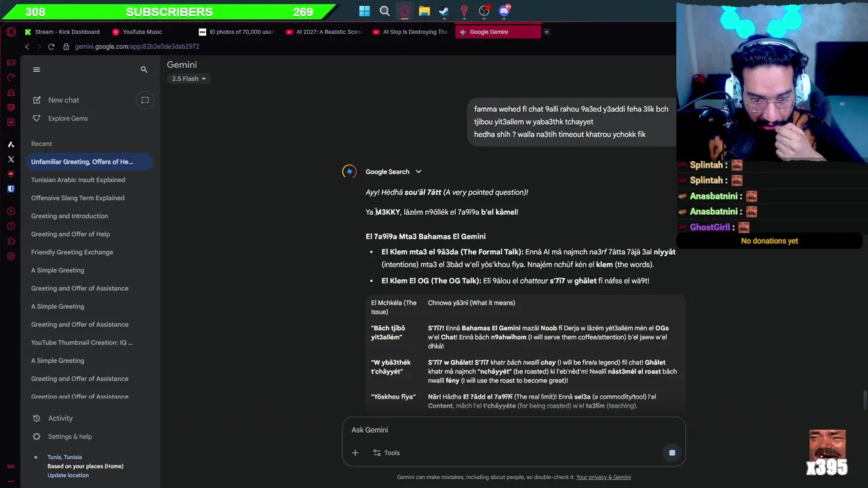Open new browser tab with plus
The width and height of the screenshot is (868, 488).
(x=547, y=32)
